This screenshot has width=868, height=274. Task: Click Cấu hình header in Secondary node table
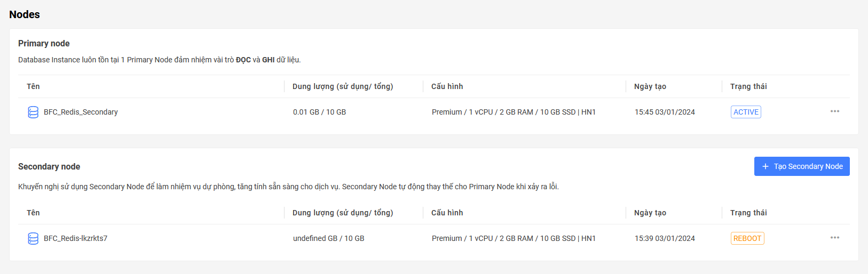[x=447, y=213]
